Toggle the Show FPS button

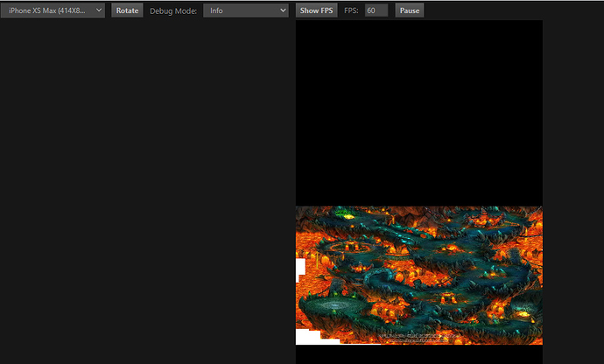click(x=316, y=10)
